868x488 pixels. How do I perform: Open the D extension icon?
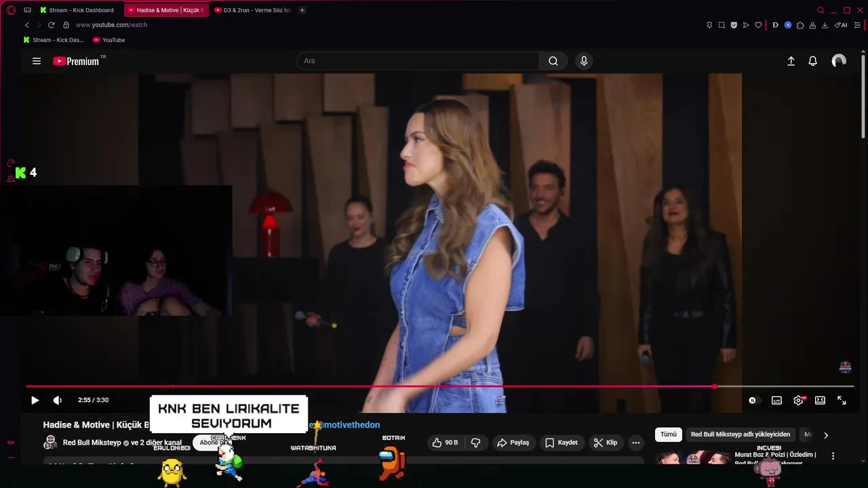776,25
